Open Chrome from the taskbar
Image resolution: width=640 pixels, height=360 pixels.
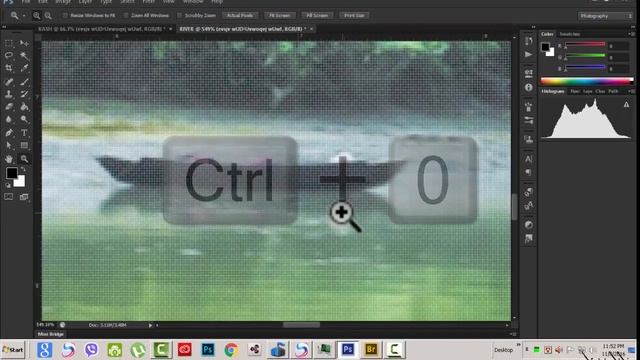point(231,350)
